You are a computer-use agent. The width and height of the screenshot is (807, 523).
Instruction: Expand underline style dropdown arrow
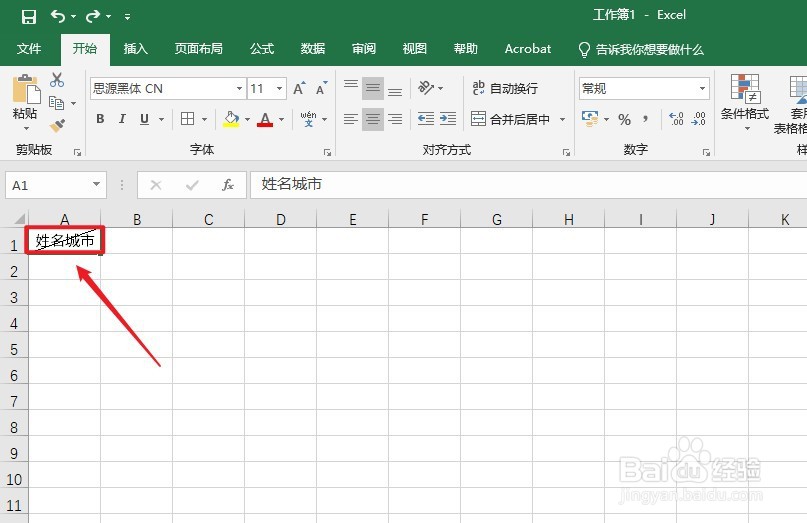162,119
